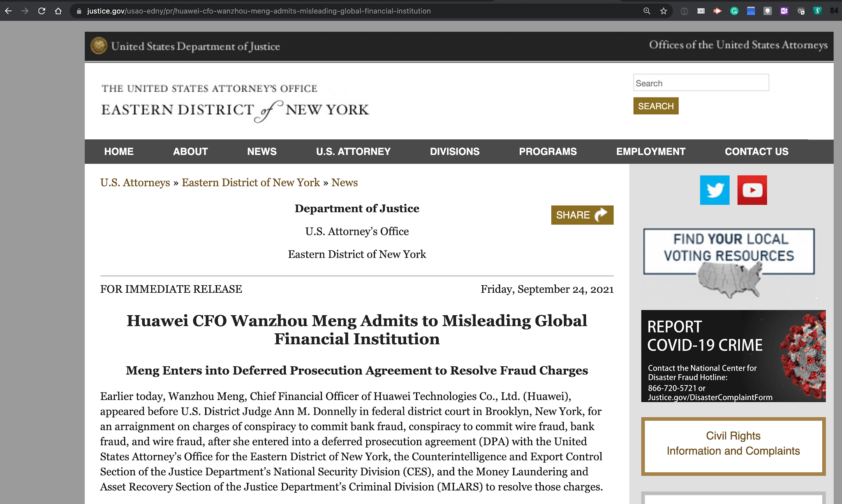Open the YouTube icon link

pyautogui.click(x=752, y=190)
